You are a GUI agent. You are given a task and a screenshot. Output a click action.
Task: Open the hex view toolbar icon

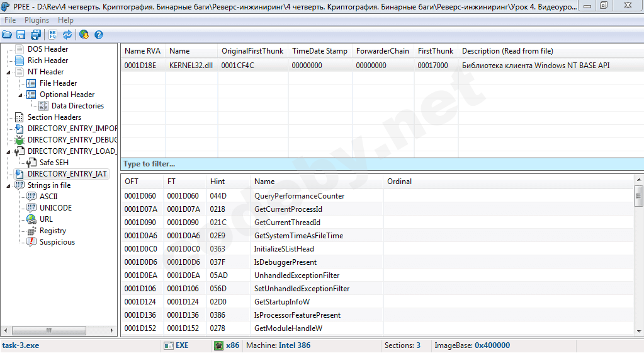pyautogui.click(x=53, y=35)
